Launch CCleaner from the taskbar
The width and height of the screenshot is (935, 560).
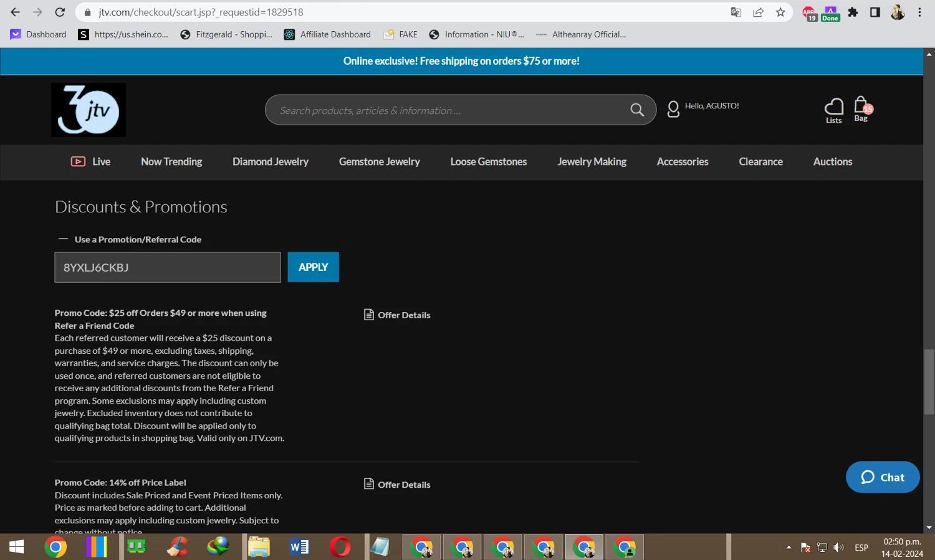pyautogui.click(x=178, y=547)
